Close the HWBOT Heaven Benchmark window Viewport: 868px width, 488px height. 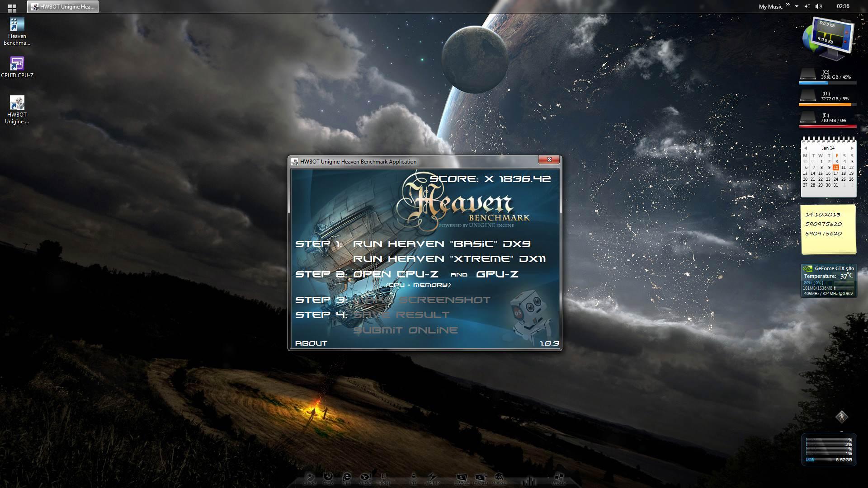[549, 160]
